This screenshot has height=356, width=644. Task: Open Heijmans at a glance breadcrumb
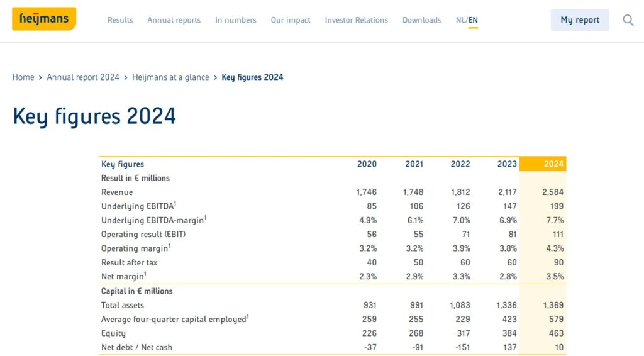(170, 77)
